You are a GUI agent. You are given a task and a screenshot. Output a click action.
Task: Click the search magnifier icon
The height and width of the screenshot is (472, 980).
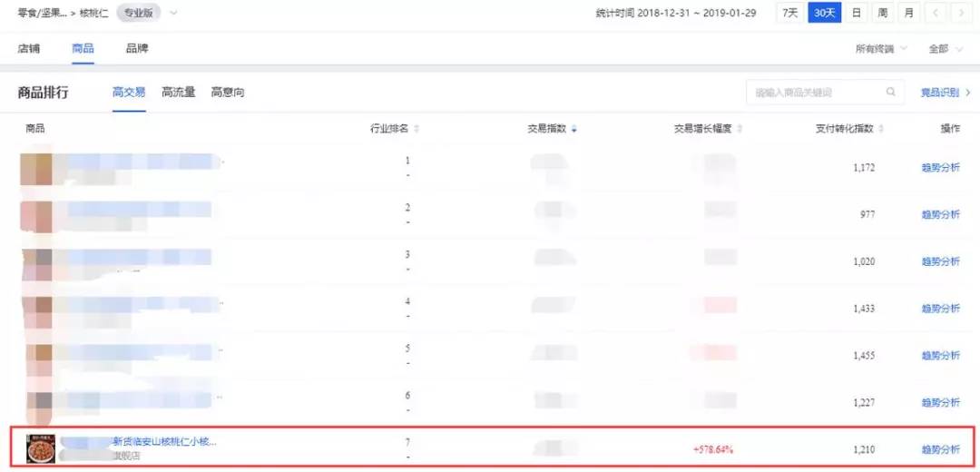click(x=891, y=92)
